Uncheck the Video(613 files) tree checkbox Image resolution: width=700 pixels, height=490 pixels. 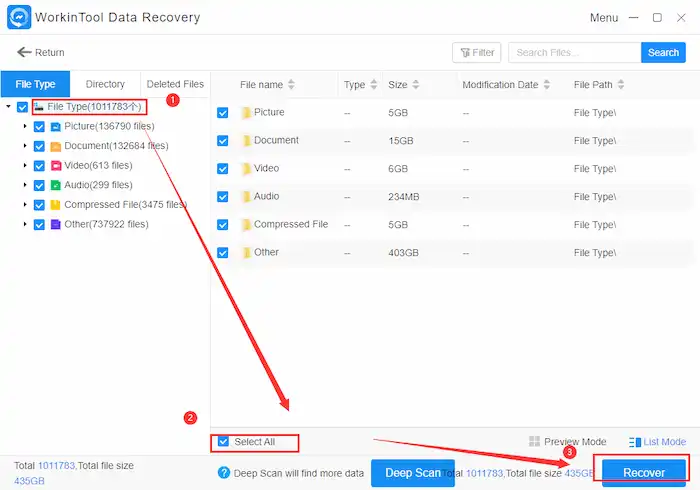(x=39, y=166)
